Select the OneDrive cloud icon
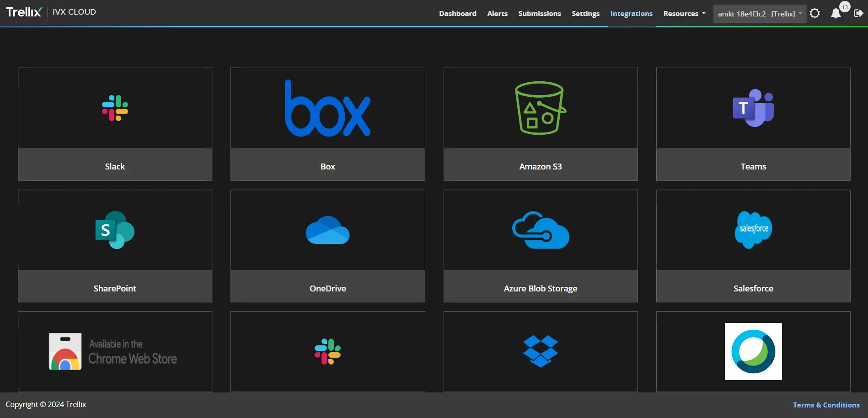The image size is (868, 418). point(327,230)
